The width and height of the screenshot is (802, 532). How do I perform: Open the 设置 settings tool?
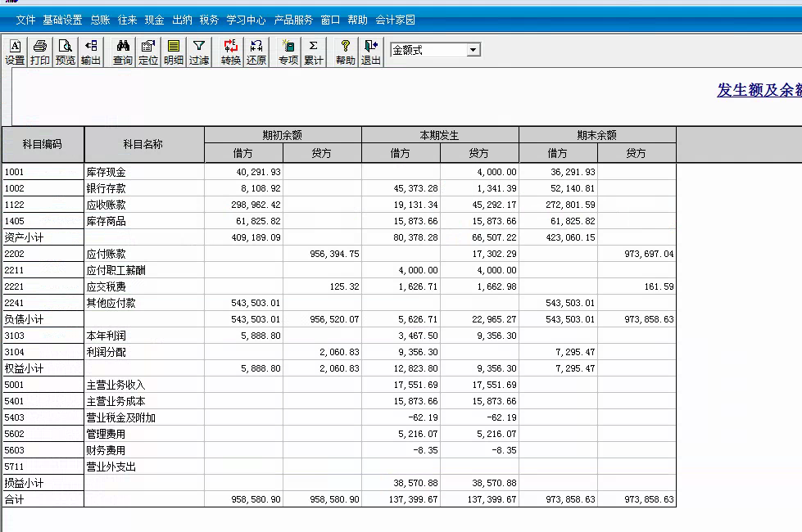[15, 52]
